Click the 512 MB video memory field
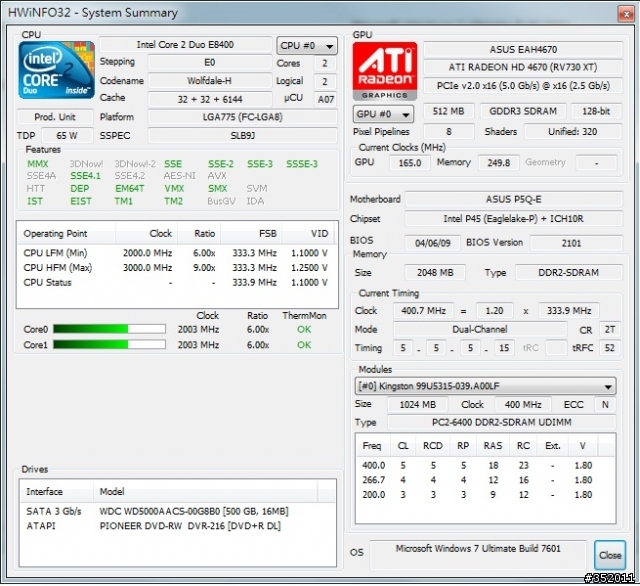The height and width of the screenshot is (586, 640). pos(449,111)
